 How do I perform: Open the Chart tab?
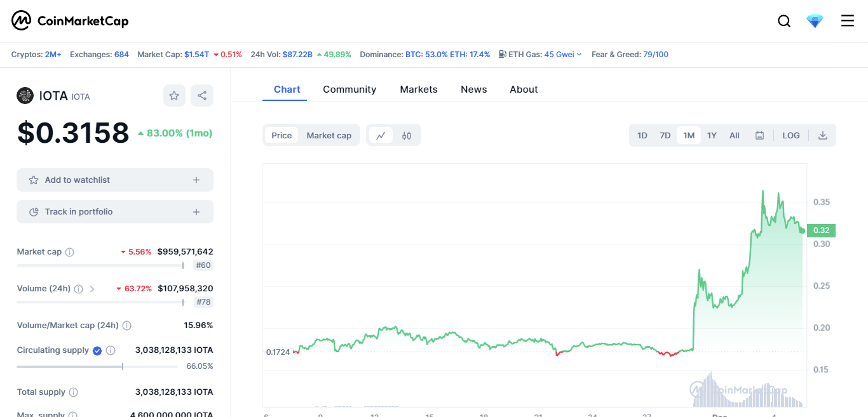pyautogui.click(x=287, y=89)
